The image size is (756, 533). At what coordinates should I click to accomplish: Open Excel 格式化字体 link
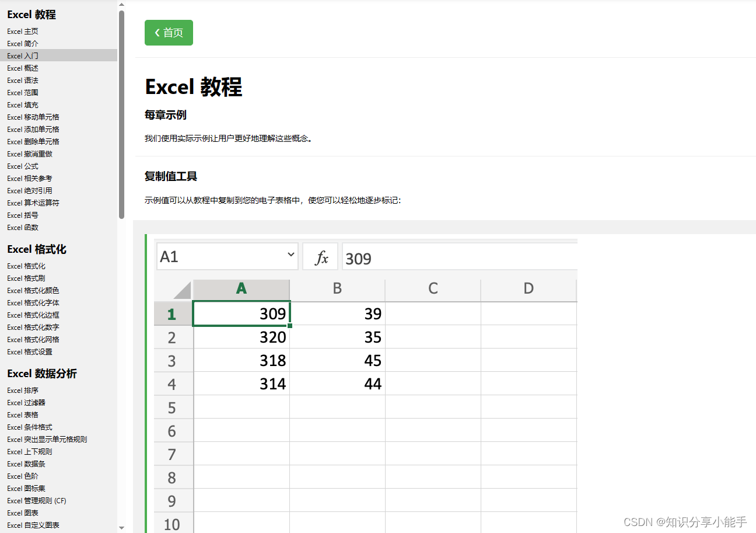click(x=33, y=303)
